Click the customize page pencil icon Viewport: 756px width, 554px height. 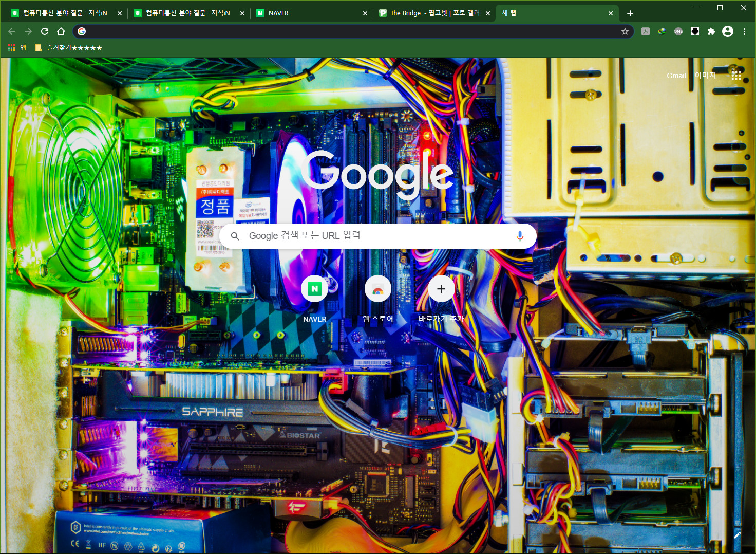click(x=737, y=535)
